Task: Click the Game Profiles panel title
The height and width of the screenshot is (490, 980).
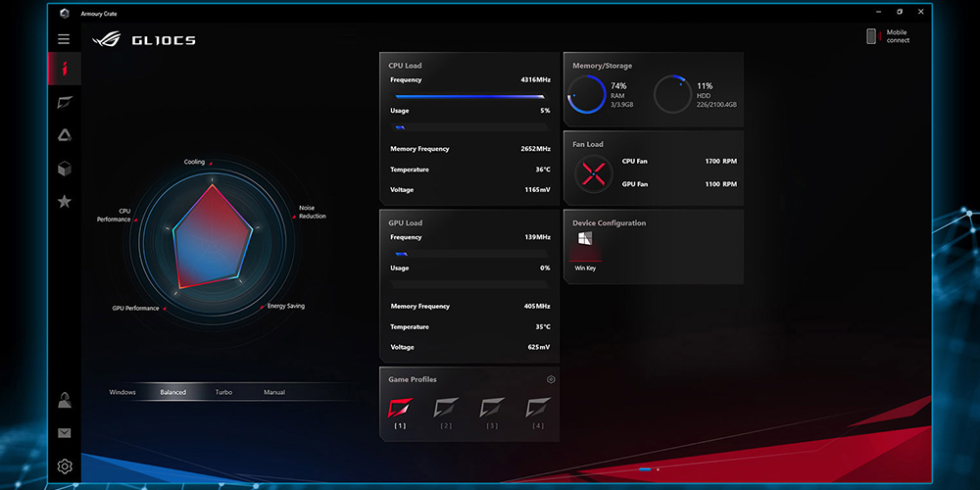Action: (x=413, y=379)
